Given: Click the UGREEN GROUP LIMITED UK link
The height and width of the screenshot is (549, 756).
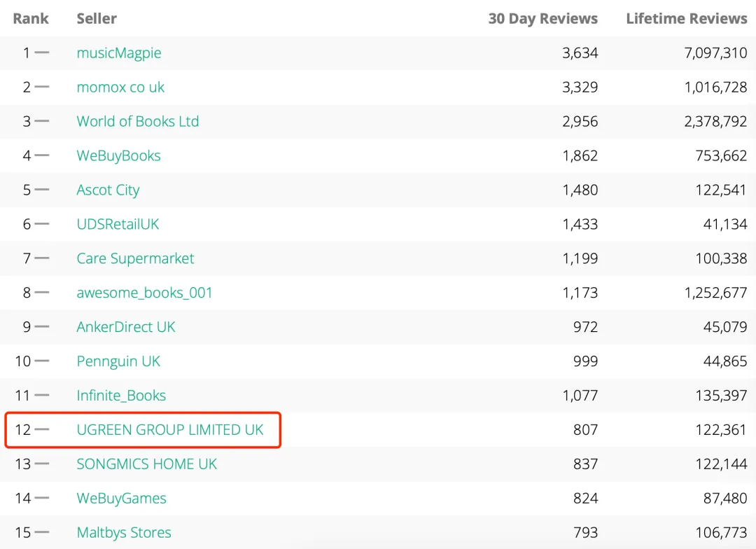Looking at the screenshot, I should 170,431.
